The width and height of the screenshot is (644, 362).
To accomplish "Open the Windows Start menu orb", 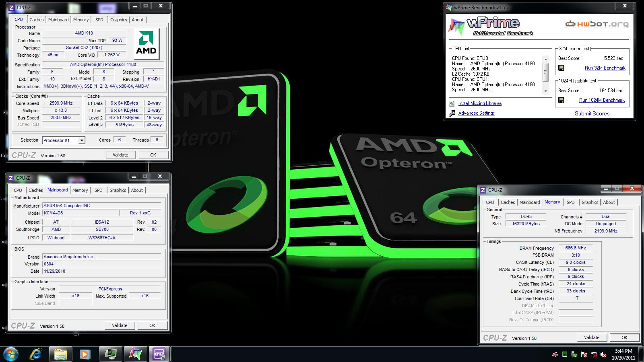I will 10,354.
